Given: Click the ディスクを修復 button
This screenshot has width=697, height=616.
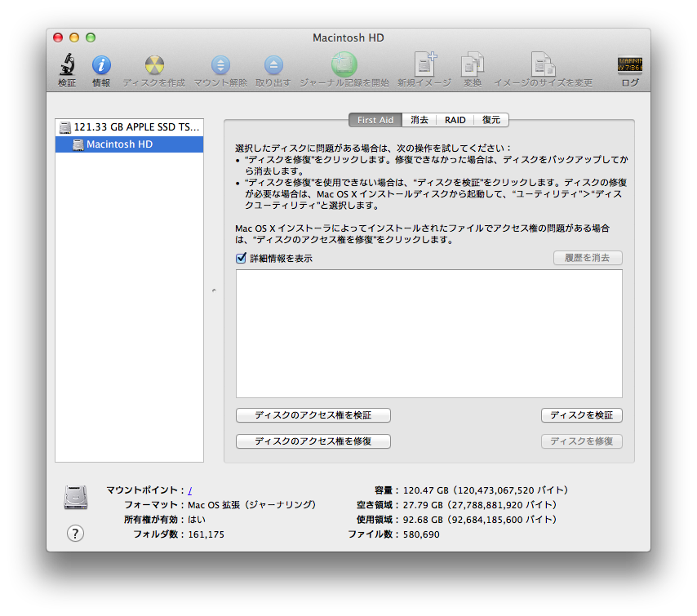Looking at the screenshot, I should [581, 441].
